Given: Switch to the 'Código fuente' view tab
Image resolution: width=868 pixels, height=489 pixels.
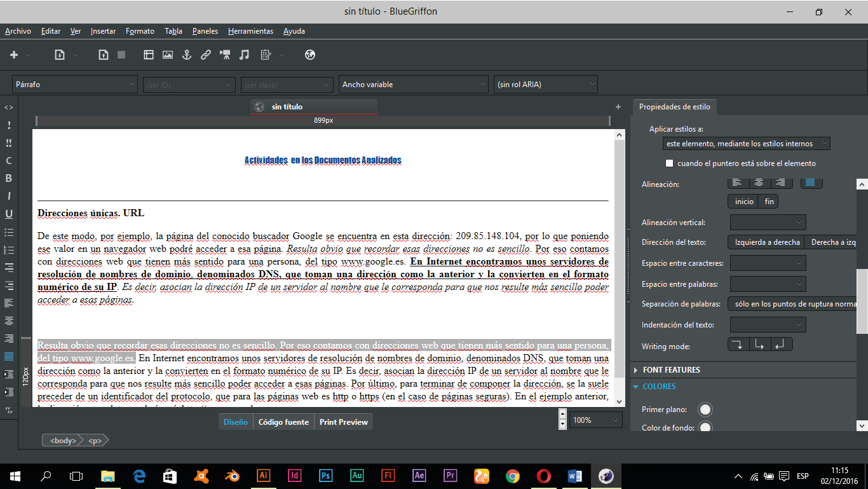Looking at the screenshot, I should (283, 422).
